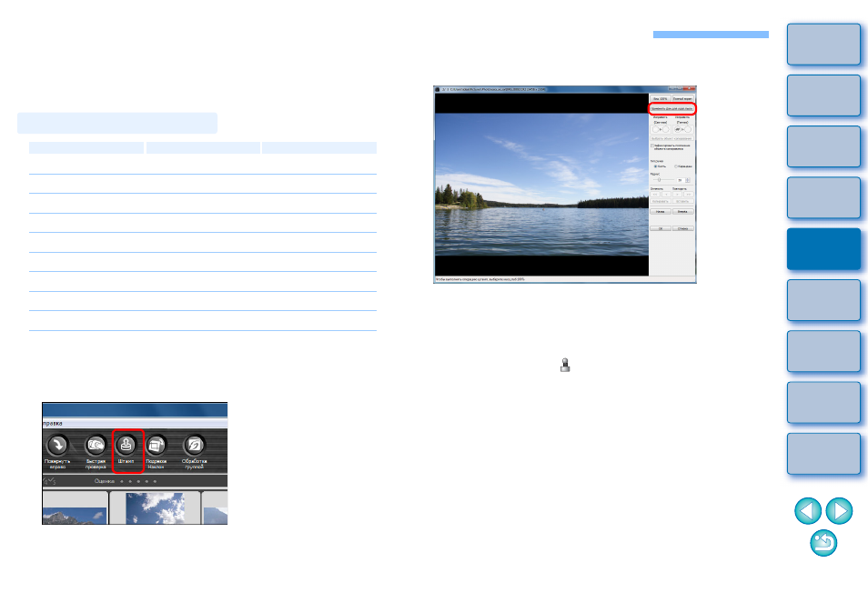Launch the Batch process toolbar icon
This screenshot has height=613, width=868.
[195, 445]
